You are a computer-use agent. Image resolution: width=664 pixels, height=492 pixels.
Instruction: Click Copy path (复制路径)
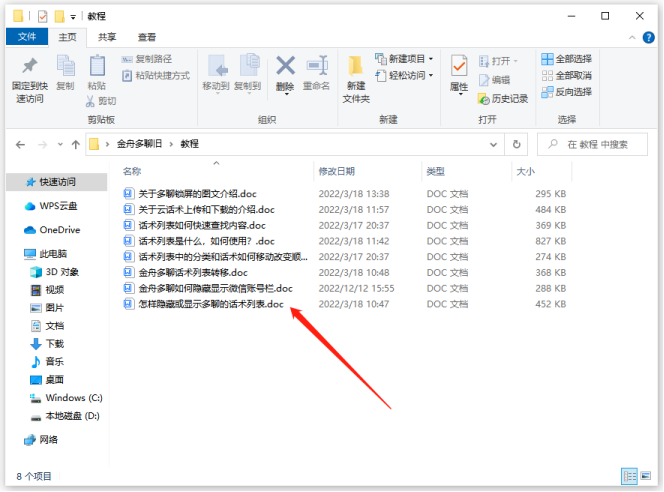click(x=147, y=59)
